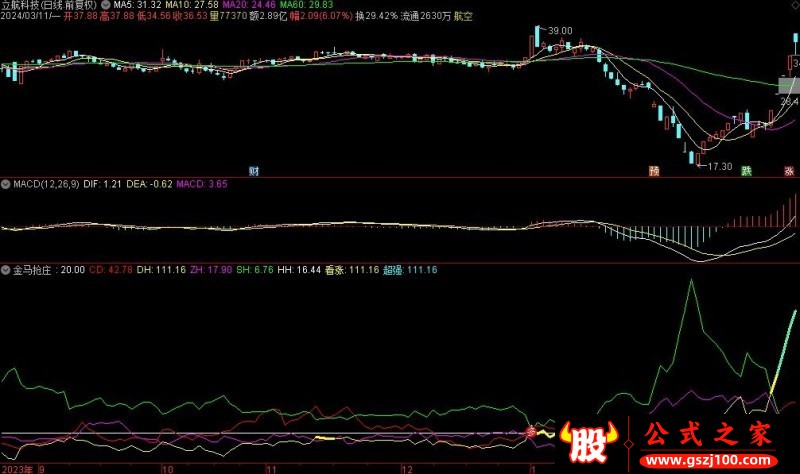Open the dropdown beside 立航科技 title
Viewport: 800px width, 474px height.
106,5
